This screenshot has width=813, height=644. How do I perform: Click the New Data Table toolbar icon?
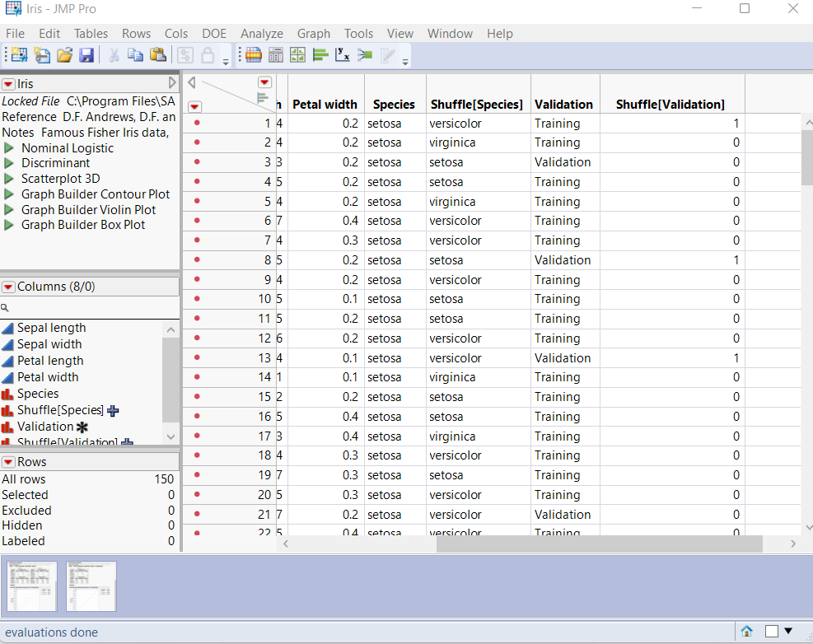tap(18, 55)
